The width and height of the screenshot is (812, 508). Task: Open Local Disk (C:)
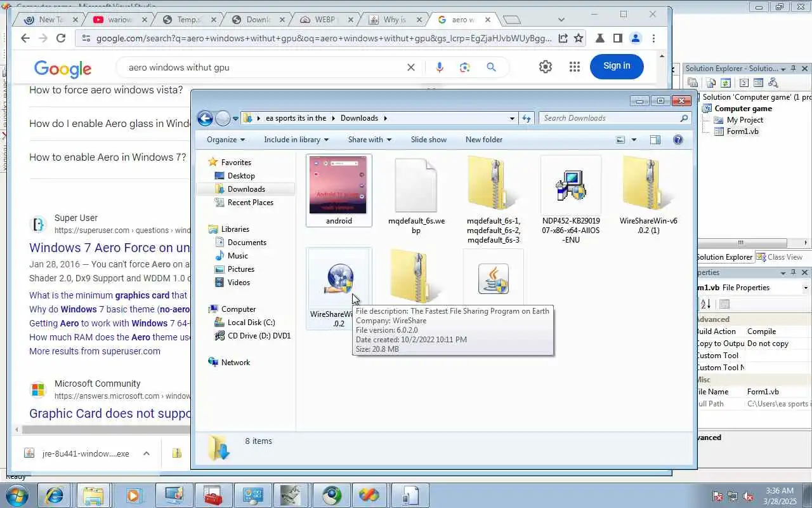coord(251,323)
